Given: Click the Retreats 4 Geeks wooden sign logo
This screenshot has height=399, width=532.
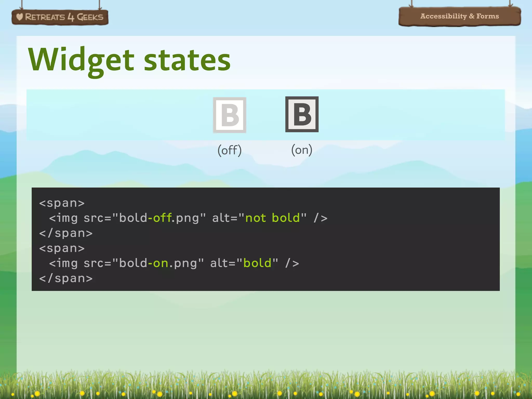Looking at the screenshot, I should [x=60, y=17].
